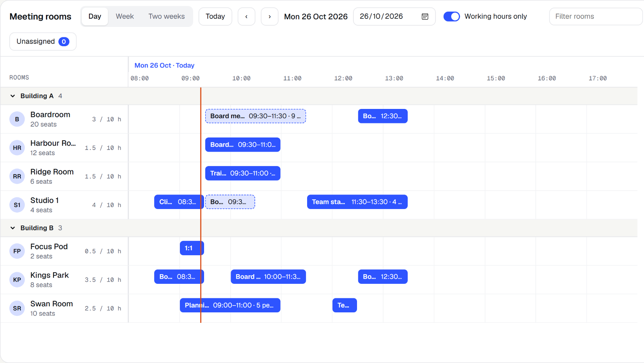Click the date field 26/10/2026
The image size is (644, 363).
(394, 16)
